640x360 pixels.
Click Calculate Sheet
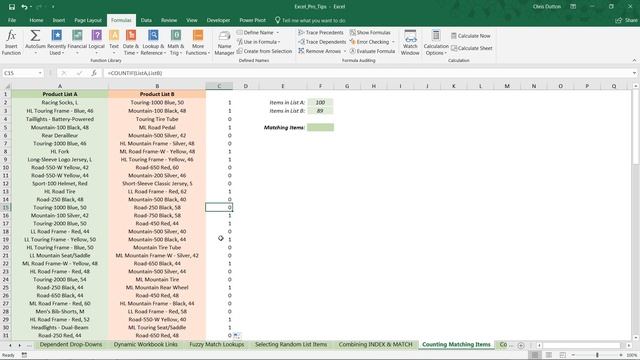(x=471, y=48)
